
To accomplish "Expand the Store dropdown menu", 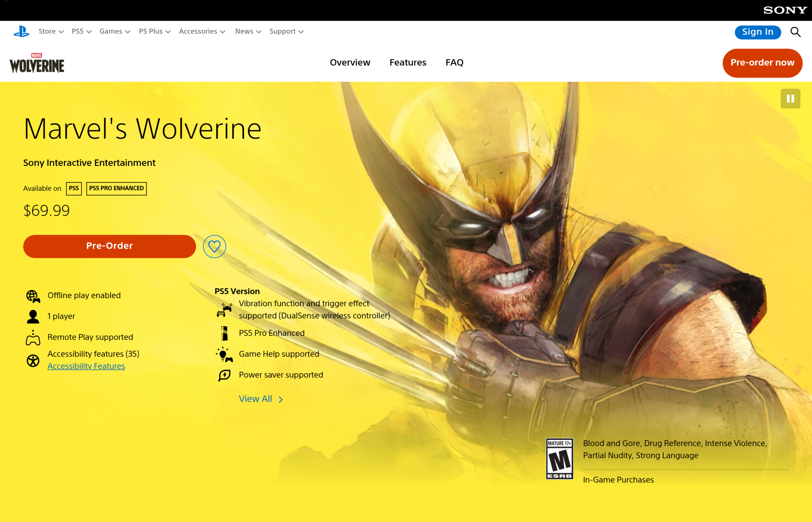I will (x=51, y=31).
